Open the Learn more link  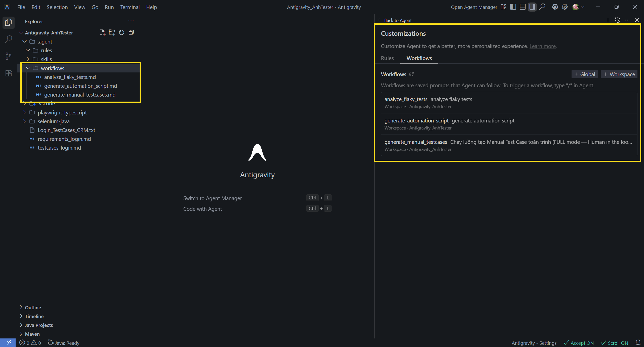(542, 46)
